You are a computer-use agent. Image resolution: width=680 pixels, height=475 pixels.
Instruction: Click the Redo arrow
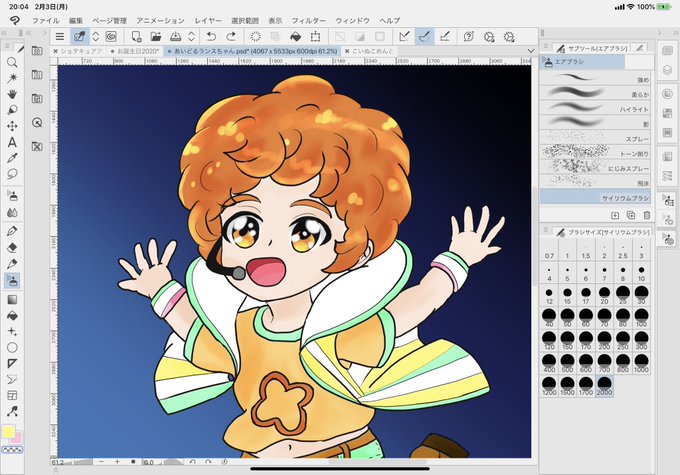[231, 37]
